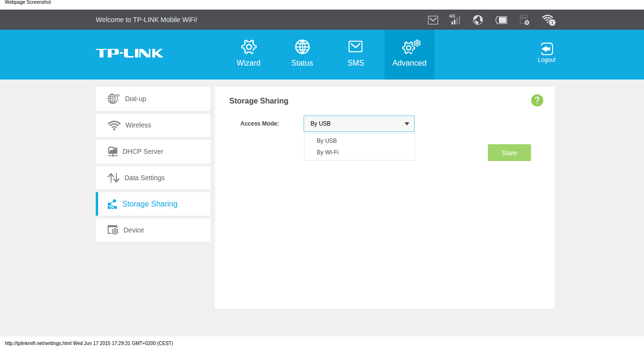Click the Logout icon
The height and width of the screenshot is (346, 644).
pos(546,53)
